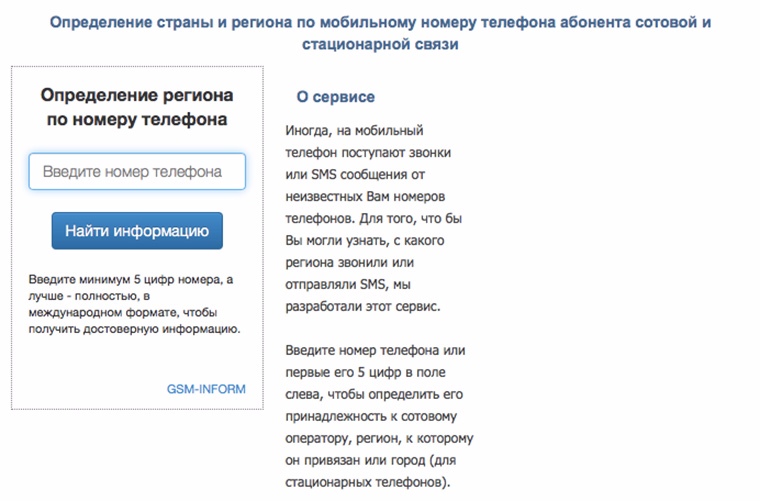Click the text line 'принадлежность к сотовому'
Screen dimensions: 760x501
tap(371, 416)
